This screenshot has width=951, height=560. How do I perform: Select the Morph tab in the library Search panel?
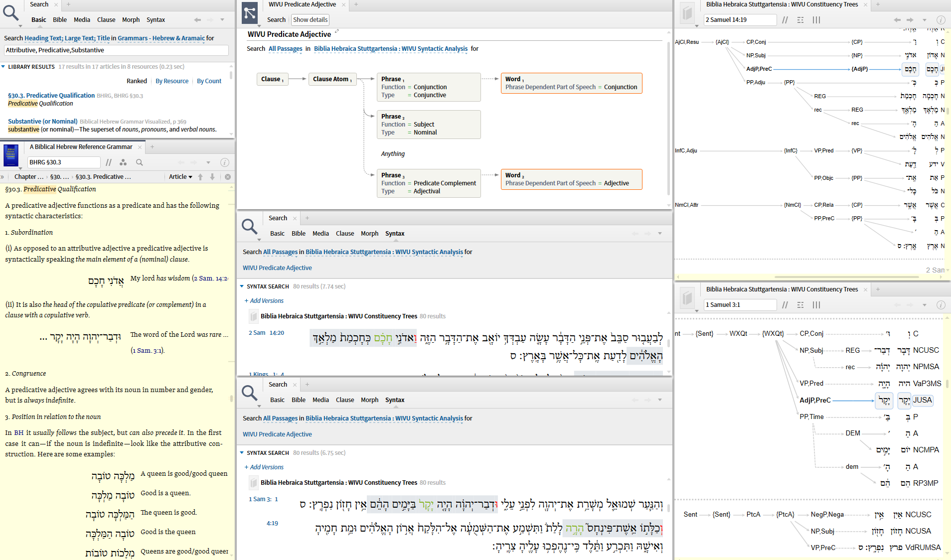(x=131, y=20)
